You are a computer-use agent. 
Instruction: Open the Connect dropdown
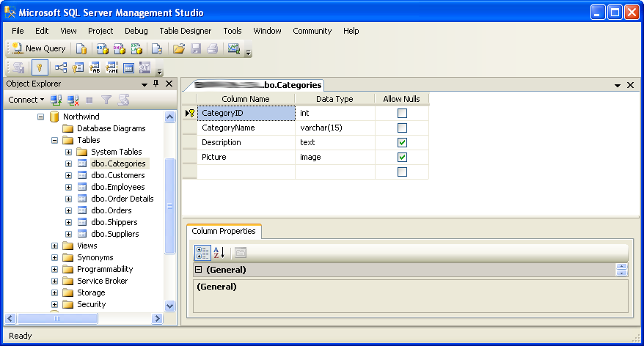coord(26,100)
